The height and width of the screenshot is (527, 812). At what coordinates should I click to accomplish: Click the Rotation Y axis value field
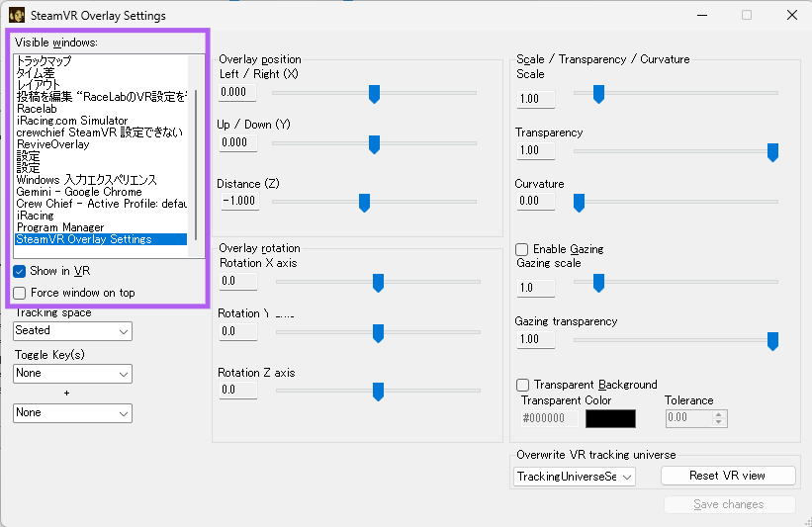point(237,331)
